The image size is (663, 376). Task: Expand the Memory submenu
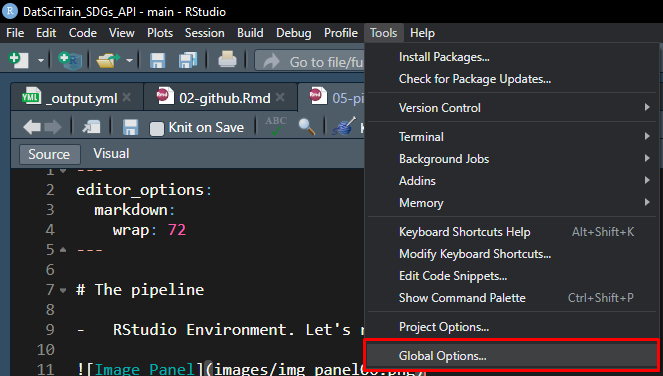pos(512,203)
